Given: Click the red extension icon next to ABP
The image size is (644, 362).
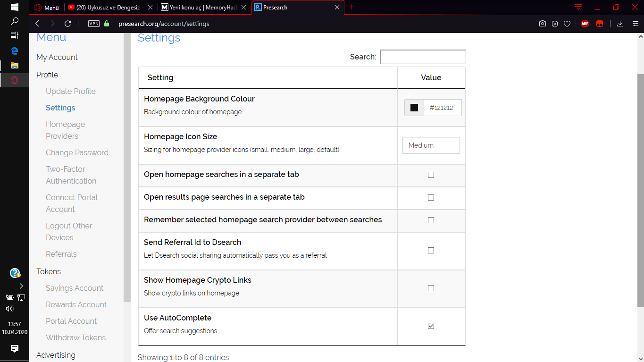Looking at the screenshot, I should (x=600, y=24).
